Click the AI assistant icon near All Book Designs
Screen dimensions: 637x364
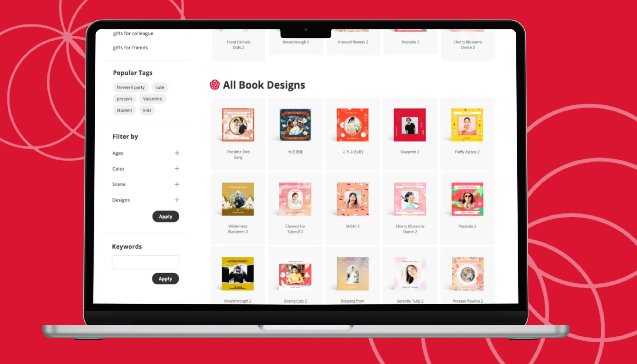point(214,84)
